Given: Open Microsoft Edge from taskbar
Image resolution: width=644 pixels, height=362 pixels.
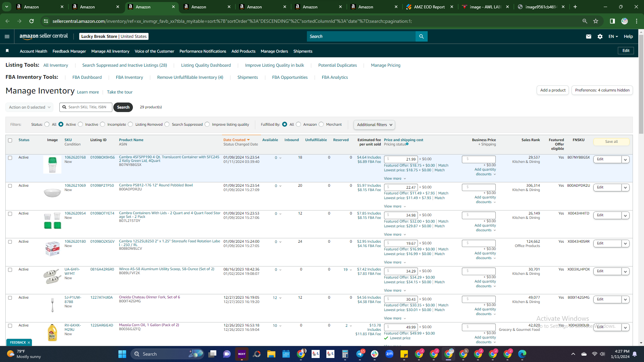Looking at the screenshot, I should (x=522, y=354).
